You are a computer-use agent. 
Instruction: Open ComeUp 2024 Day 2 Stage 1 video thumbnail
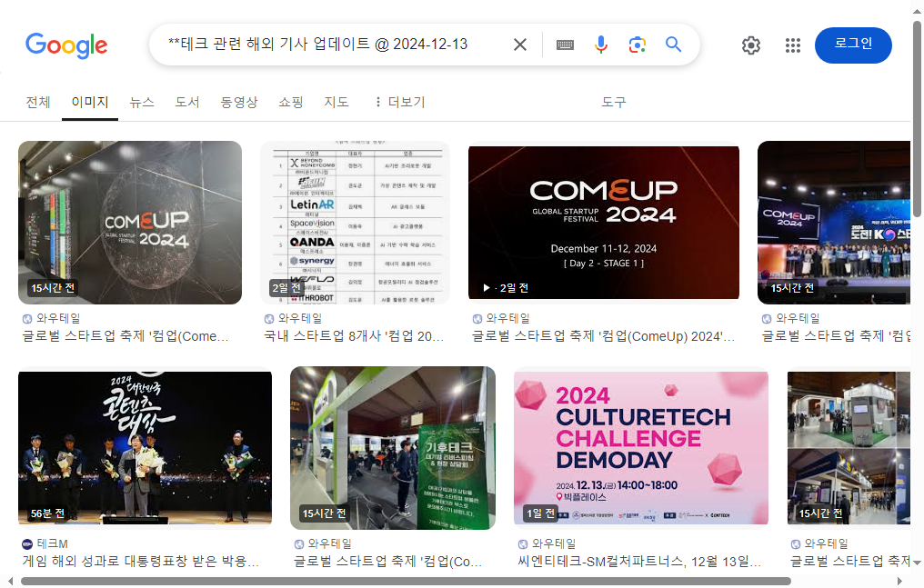[604, 223]
